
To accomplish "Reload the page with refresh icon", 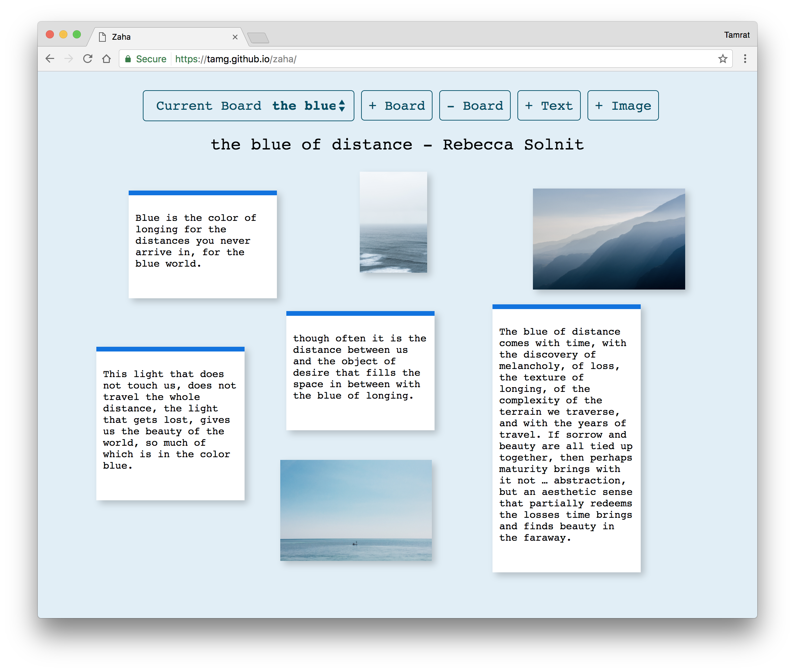I will tap(88, 59).
